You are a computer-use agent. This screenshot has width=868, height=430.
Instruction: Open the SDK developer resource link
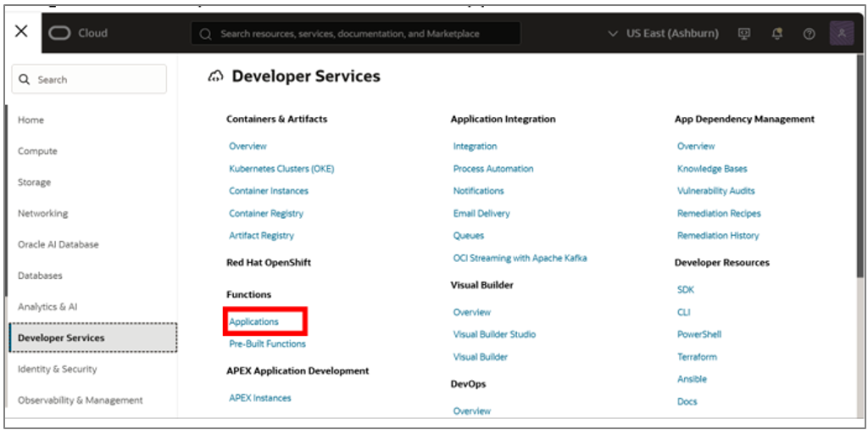tap(685, 289)
